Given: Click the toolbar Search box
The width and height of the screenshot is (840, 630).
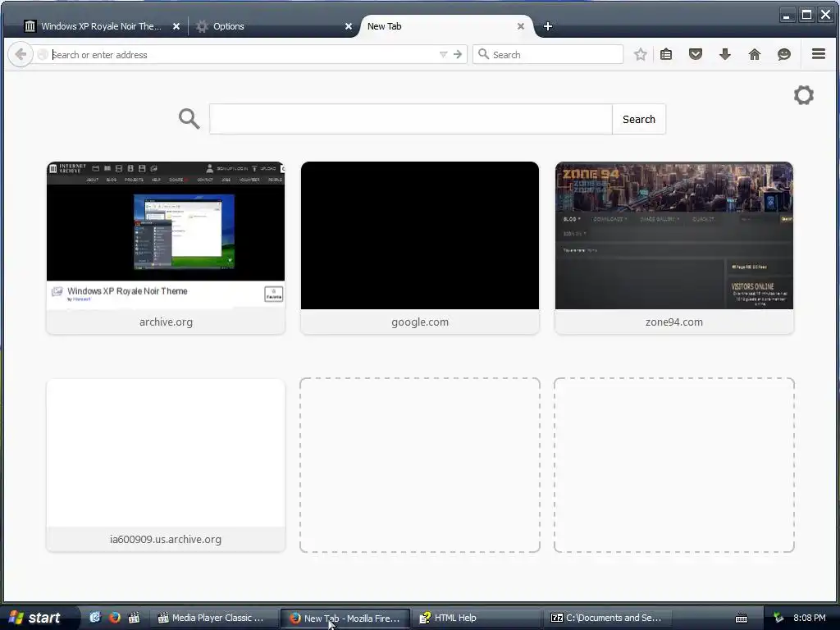Looking at the screenshot, I should [x=547, y=55].
